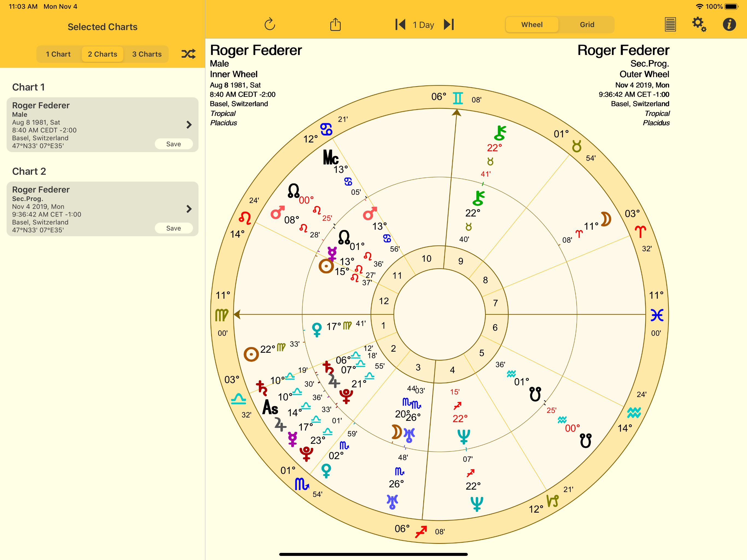The width and height of the screenshot is (747, 560).
Task: Tap the 1 Day step interval label
Action: coord(423,25)
